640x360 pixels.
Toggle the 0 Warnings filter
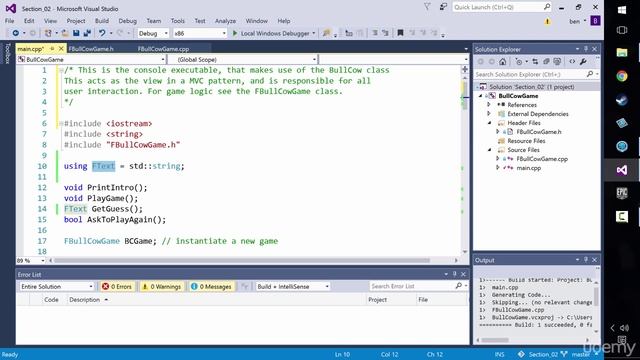(x=162, y=287)
